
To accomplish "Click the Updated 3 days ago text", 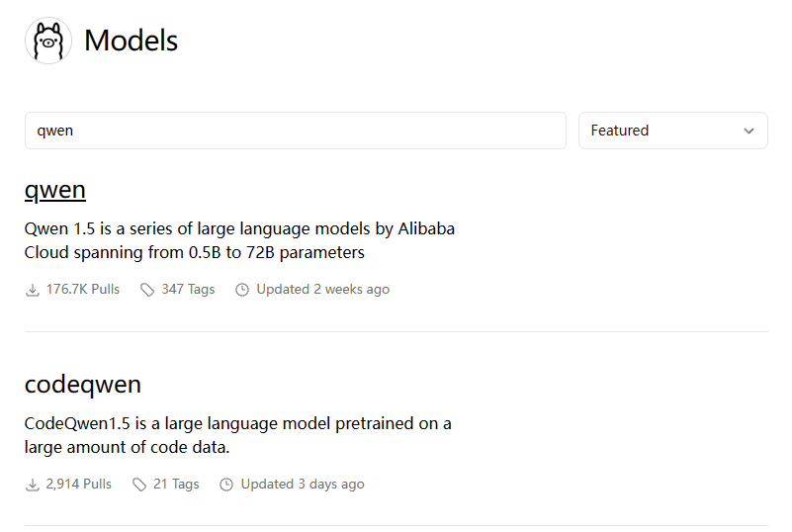I will pos(303,485).
